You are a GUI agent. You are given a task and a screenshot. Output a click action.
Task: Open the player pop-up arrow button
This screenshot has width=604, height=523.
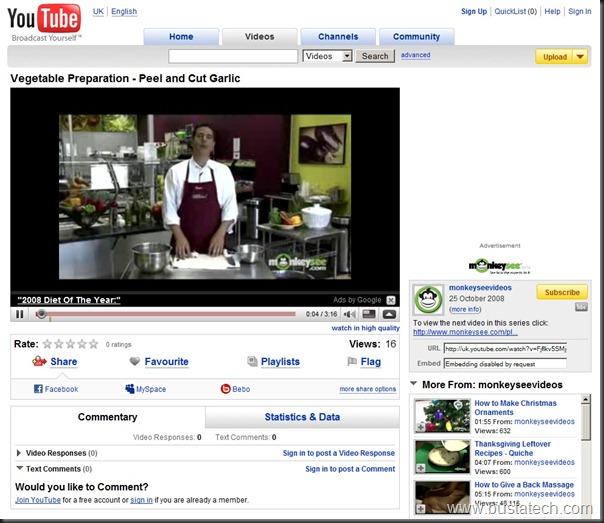pos(389,314)
